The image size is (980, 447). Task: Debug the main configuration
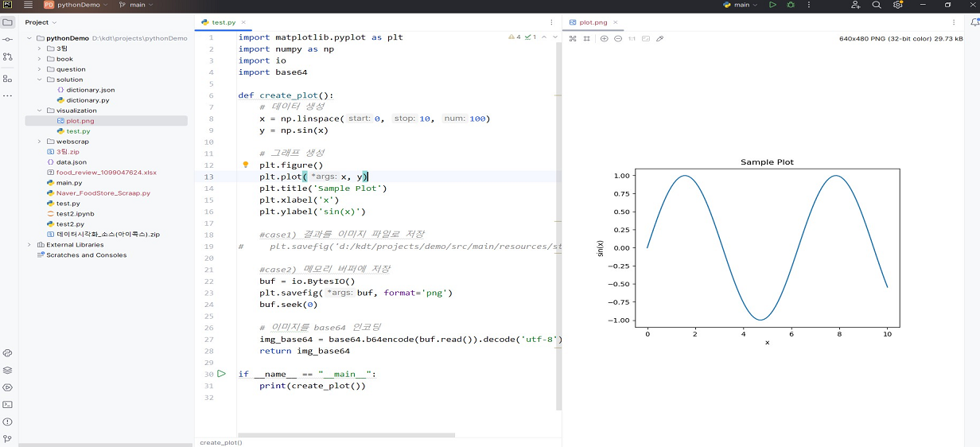click(x=791, y=5)
